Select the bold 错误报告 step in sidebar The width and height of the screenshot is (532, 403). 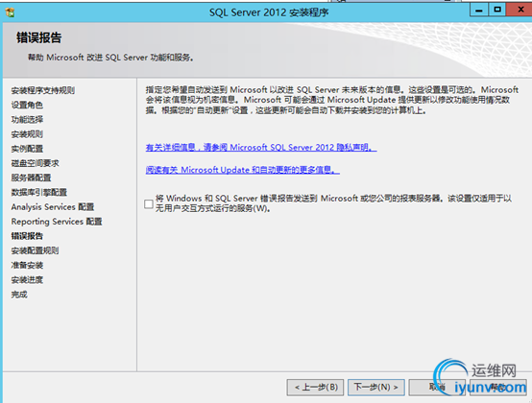click(27, 236)
